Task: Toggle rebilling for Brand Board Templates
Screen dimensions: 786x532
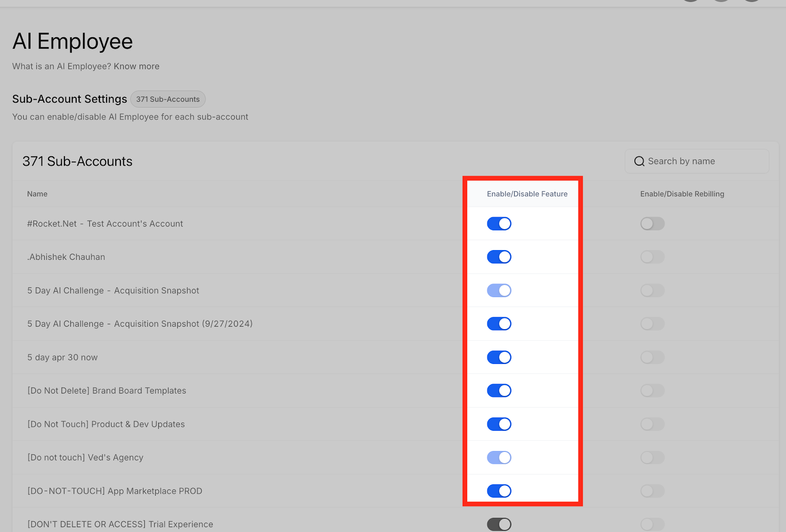Action: click(652, 391)
